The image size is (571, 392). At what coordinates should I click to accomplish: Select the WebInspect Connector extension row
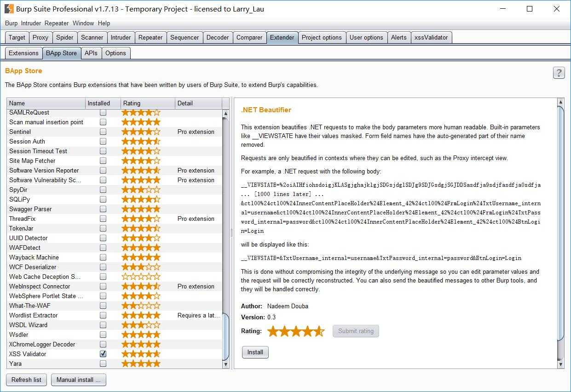pyautogui.click(x=115, y=286)
